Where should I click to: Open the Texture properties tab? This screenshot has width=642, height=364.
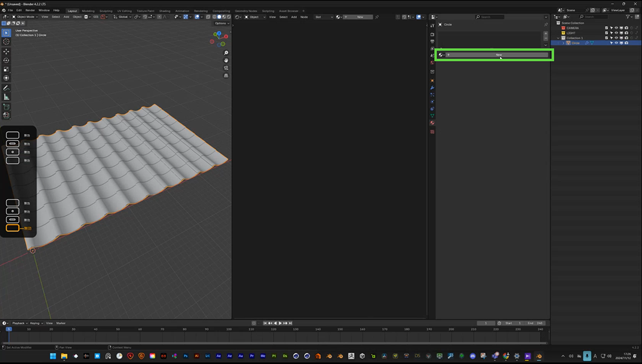432,131
